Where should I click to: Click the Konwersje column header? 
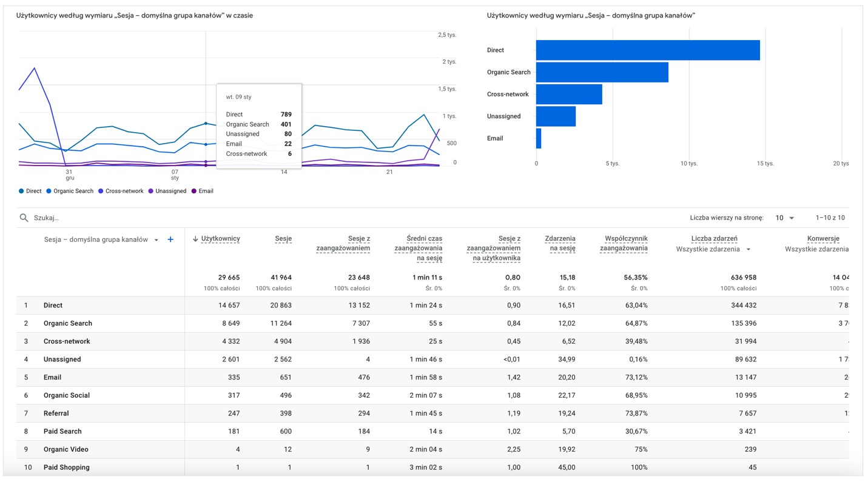coord(823,239)
